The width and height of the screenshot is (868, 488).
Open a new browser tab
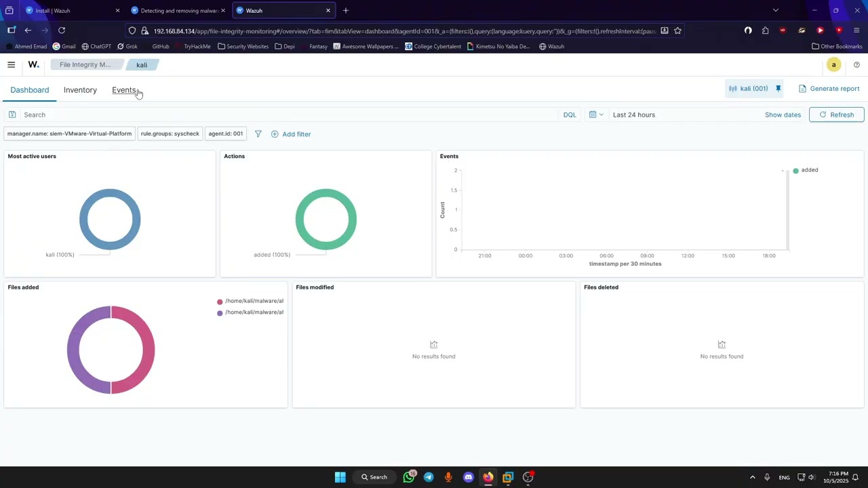point(346,10)
